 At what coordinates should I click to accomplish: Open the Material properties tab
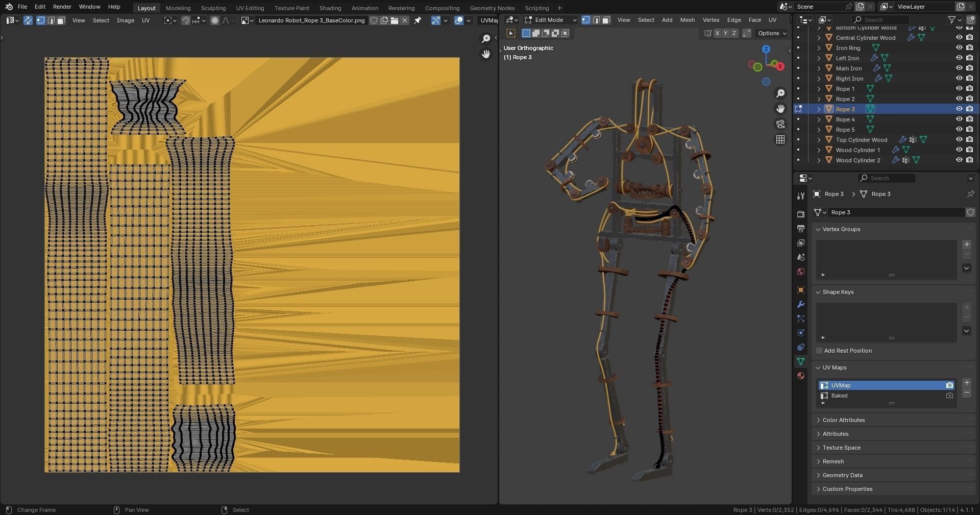click(800, 376)
